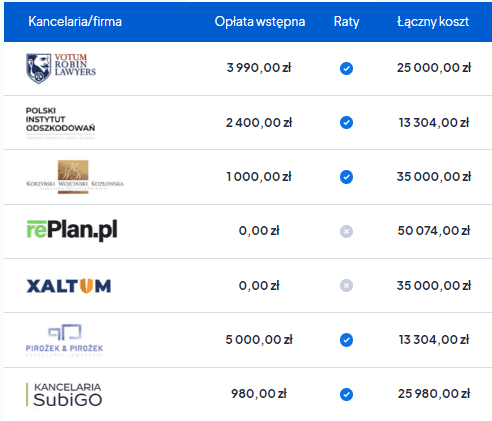Click Raty checkmark in Kancelaria SubiGO row
Viewport: 492px width, 421px height.
[346, 395]
